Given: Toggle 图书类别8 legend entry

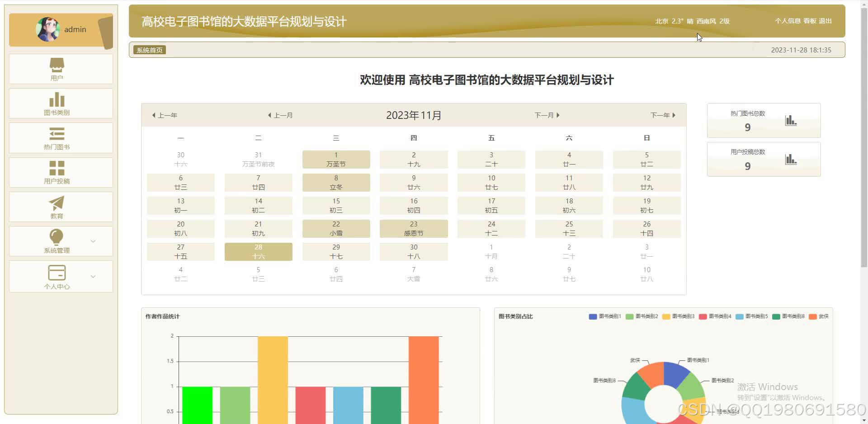Looking at the screenshot, I should tap(788, 316).
